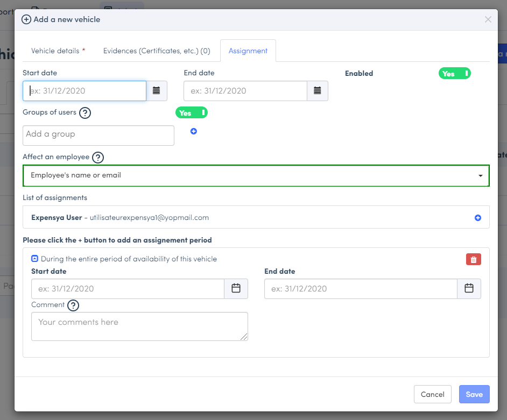507x420 pixels.
Task: Toggle the Groups of users switch
Action: [192, 113]
